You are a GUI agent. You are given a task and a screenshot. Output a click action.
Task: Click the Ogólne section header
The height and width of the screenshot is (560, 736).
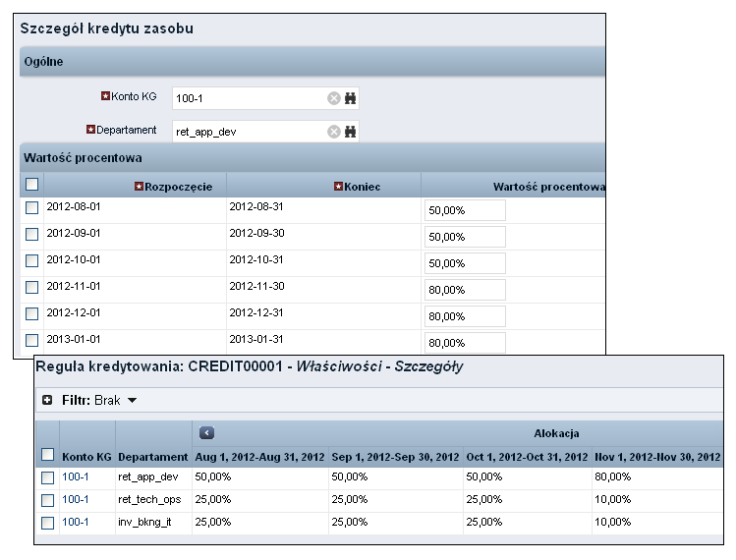[x=312, y=62]
